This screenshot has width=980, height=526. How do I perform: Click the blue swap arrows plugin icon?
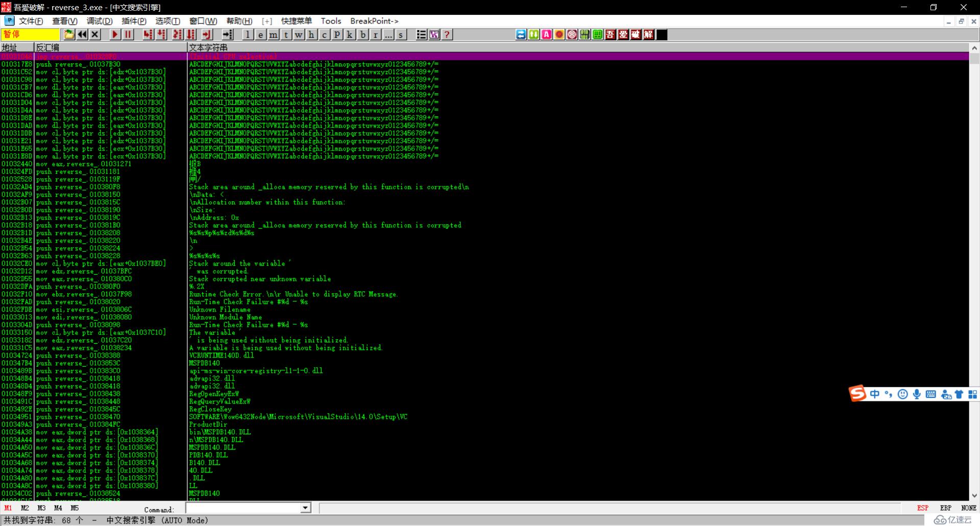(x=521, y=34)
